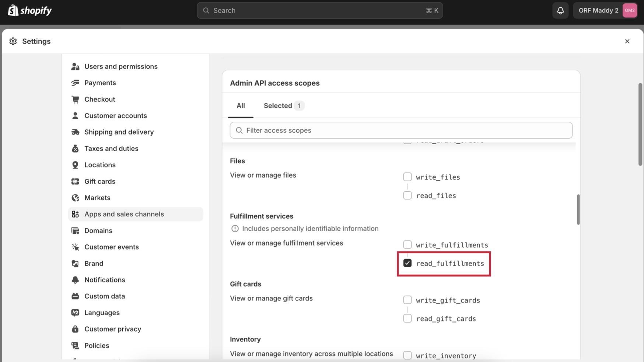Screen dimensions: 644x362
Task: Uncheck the read_fulfillments checkbox
Action: tap(407, 263)
